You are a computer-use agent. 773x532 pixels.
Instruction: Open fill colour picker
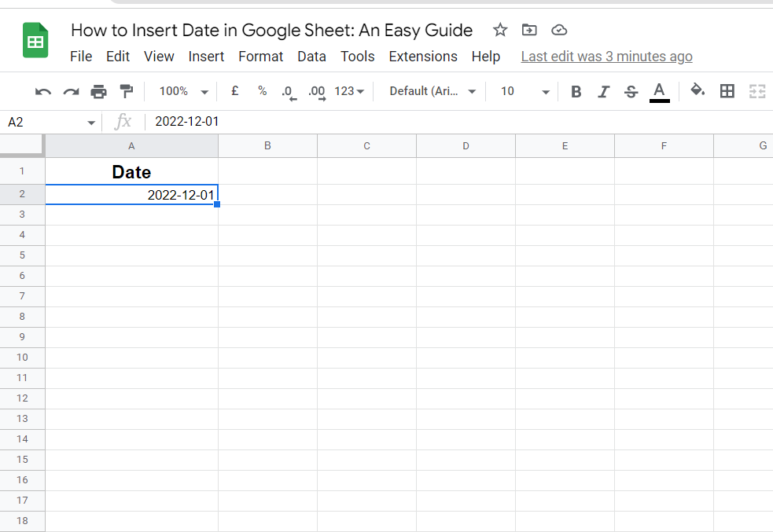click(x=698, y=90)
